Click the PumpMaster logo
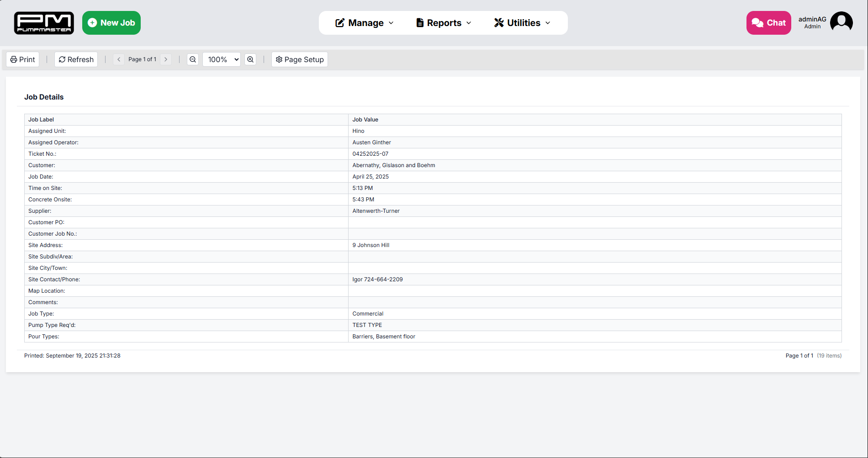 (x=44, y=23)
